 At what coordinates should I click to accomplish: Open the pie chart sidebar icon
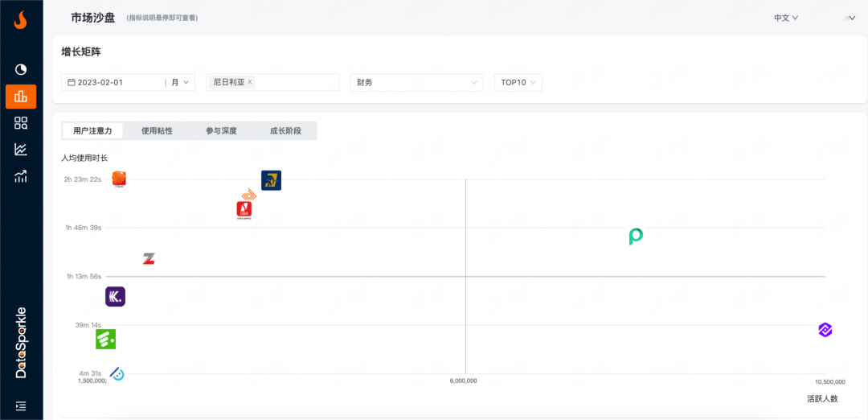coord(21,70)
